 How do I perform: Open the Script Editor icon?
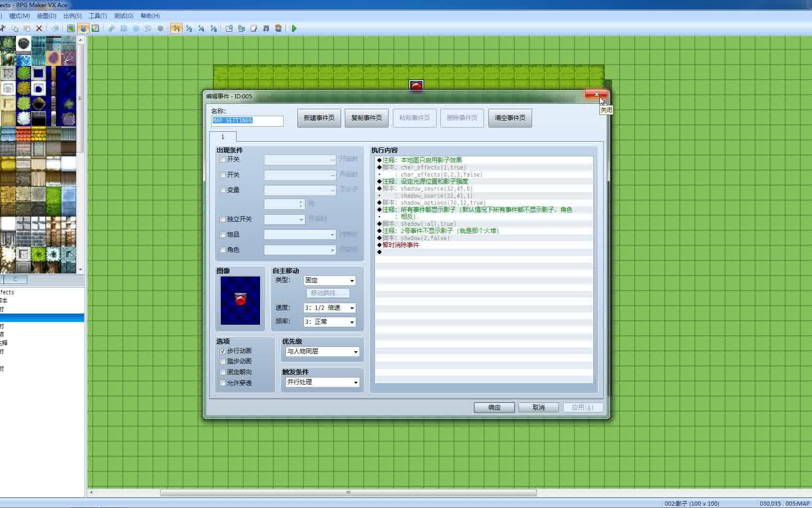tap(254, 28)
